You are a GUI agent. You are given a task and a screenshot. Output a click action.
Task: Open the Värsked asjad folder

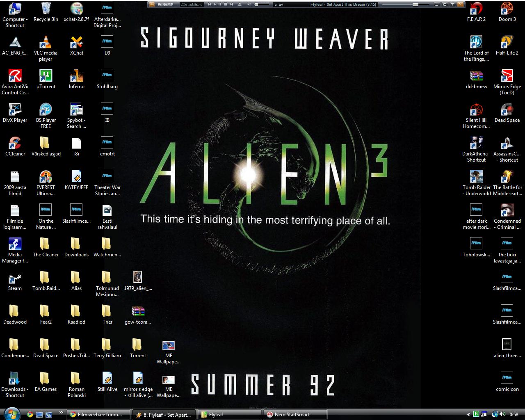[46, 146]
